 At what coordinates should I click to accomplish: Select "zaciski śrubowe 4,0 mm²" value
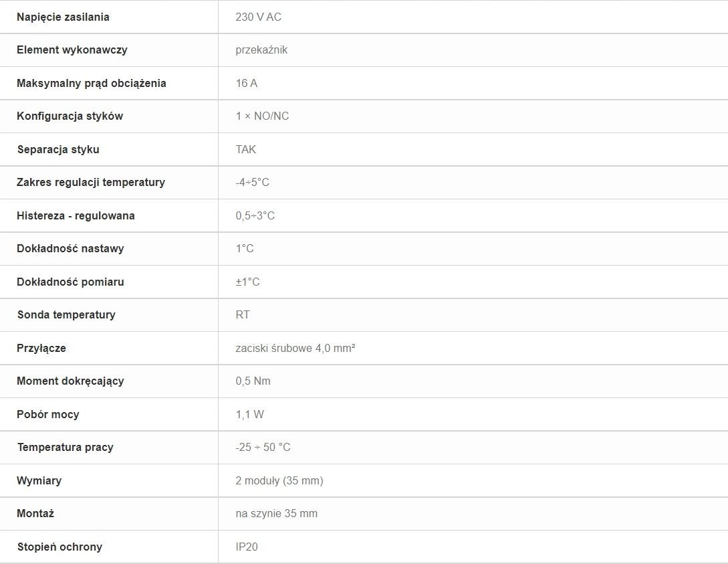pos(295,348)
